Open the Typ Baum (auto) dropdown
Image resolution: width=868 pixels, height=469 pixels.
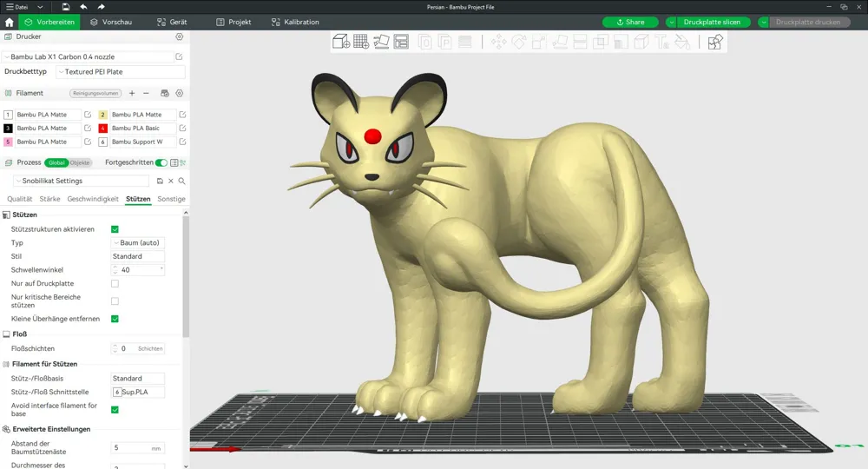coord(138,242)
